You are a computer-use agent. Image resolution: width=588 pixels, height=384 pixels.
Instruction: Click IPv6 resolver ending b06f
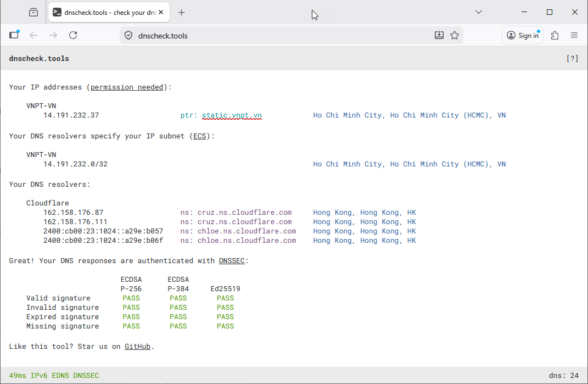[x=103, y=241]
